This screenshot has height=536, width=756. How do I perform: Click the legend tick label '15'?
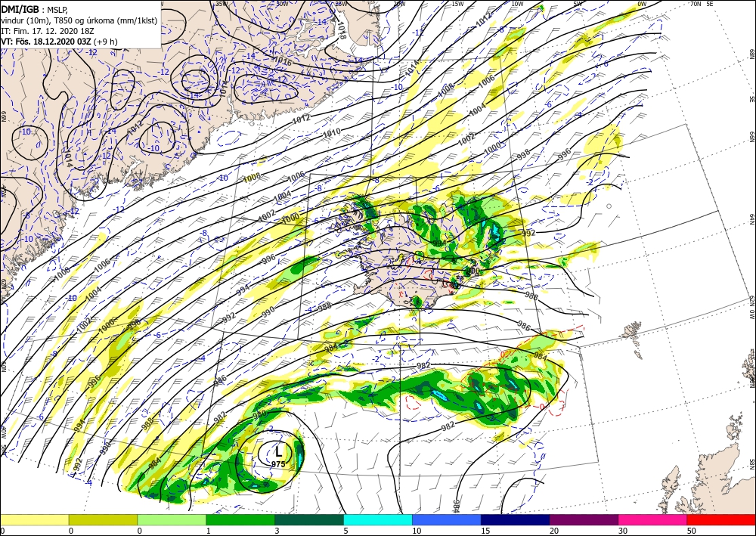(x=485, y=531)
